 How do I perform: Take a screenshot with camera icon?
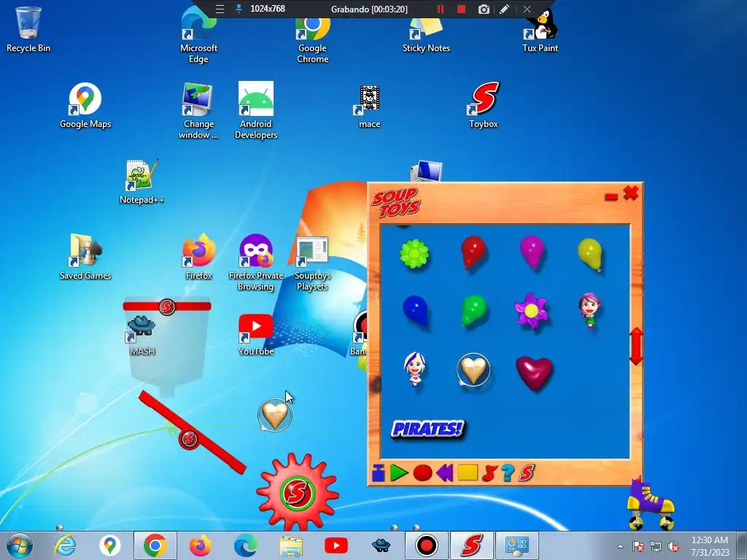[484, 9]
